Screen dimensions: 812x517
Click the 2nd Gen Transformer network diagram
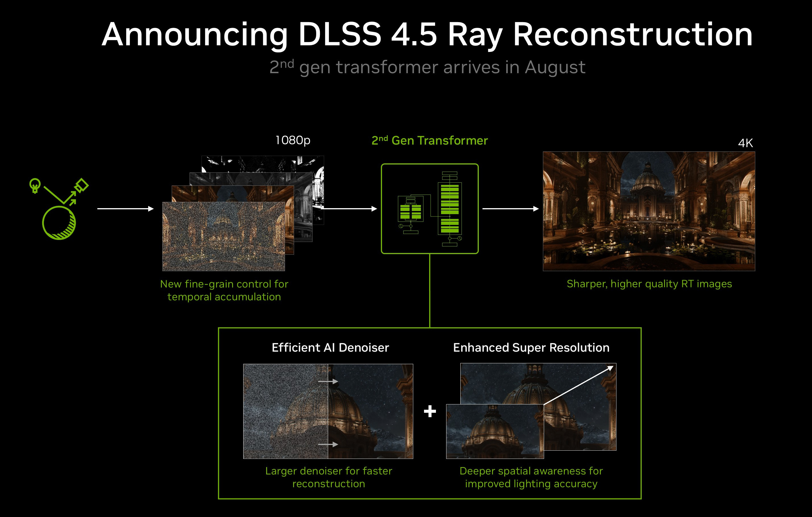(x=430, y=209)
